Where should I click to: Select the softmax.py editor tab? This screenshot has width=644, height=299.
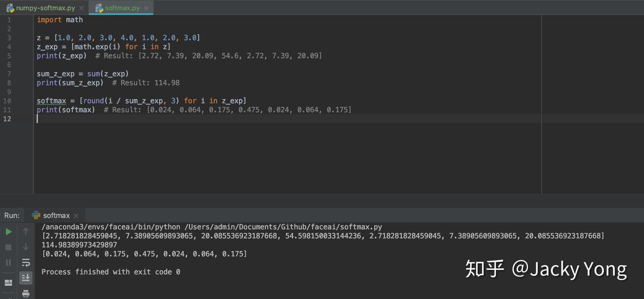tap(123, 8)
